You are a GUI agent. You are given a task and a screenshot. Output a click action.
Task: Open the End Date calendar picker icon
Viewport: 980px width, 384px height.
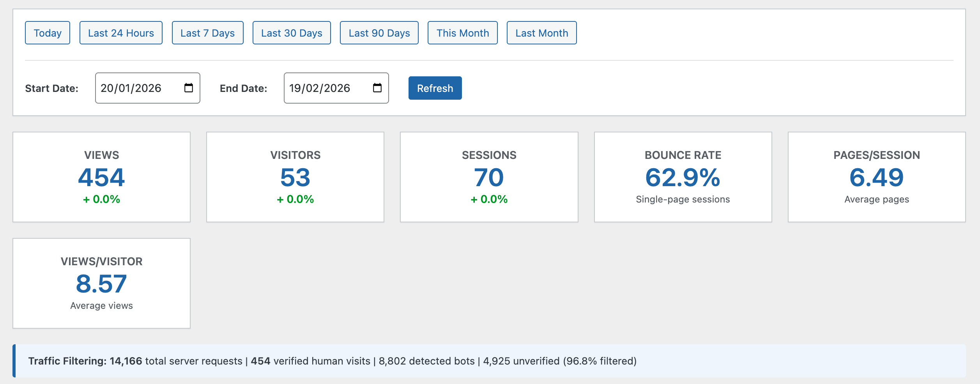coord(377,88)
